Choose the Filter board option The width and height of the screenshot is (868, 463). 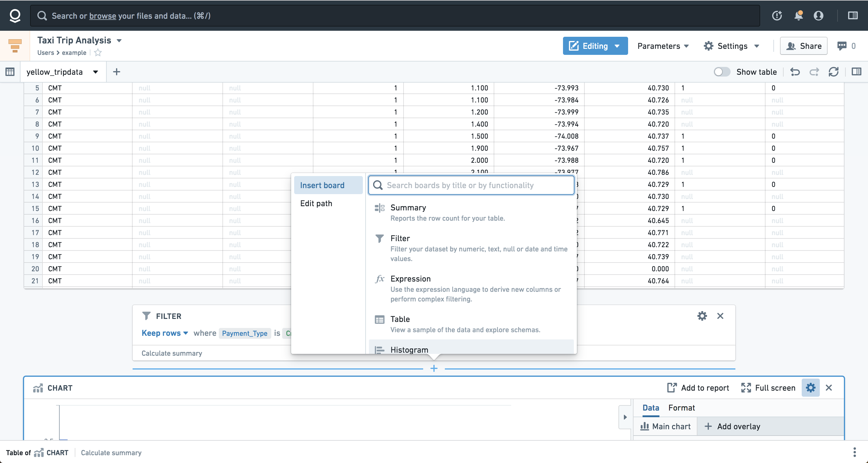pos(471,248)
